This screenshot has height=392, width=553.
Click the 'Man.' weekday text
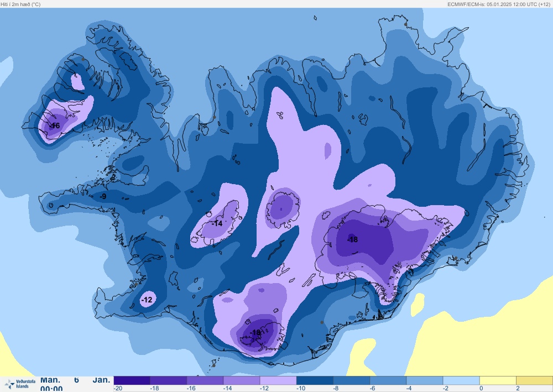click(x=50, y=380)
